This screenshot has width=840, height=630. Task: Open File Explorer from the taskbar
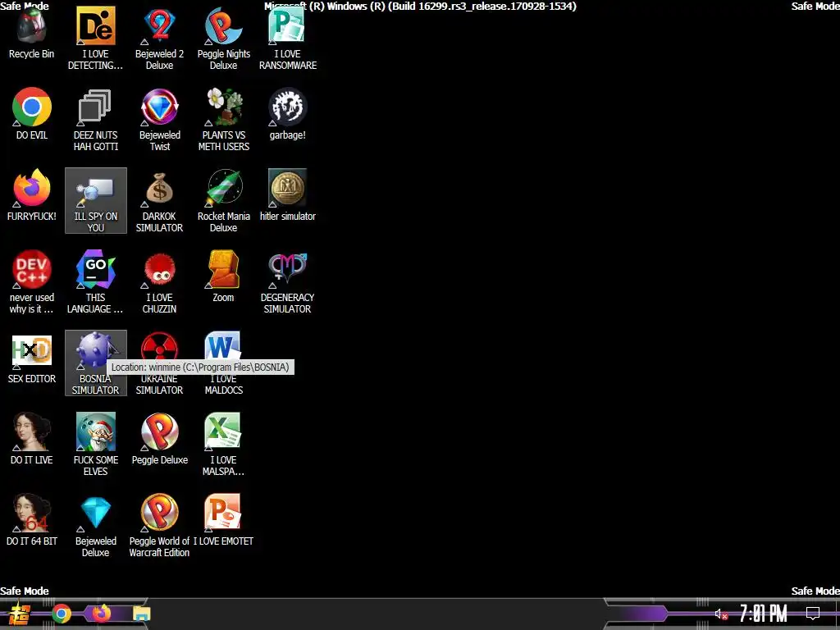[141, 614]
